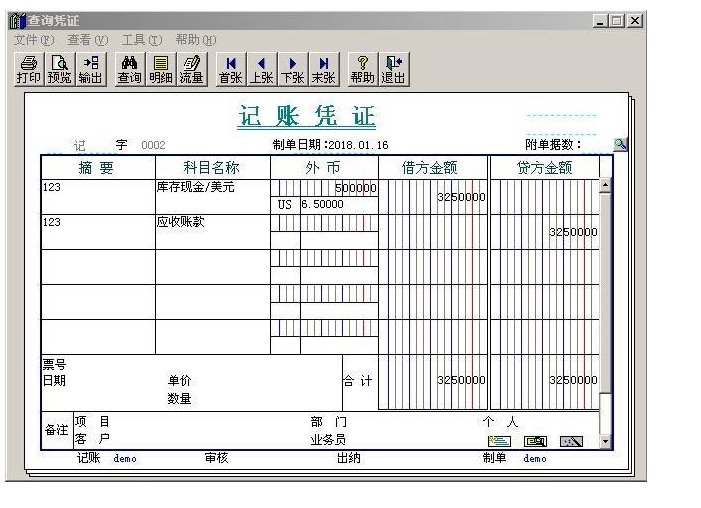Open the 预览 (Preview) toolbar icon

[59, 69]
